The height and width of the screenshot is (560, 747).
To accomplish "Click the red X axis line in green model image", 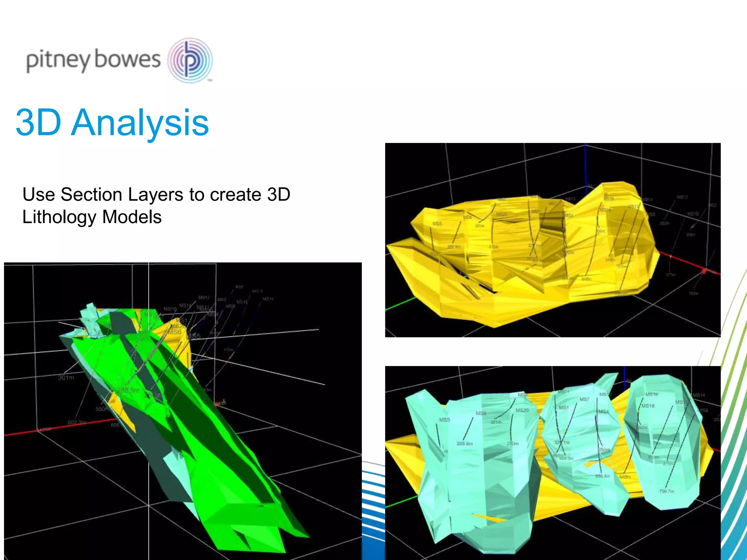I will 60,427.
